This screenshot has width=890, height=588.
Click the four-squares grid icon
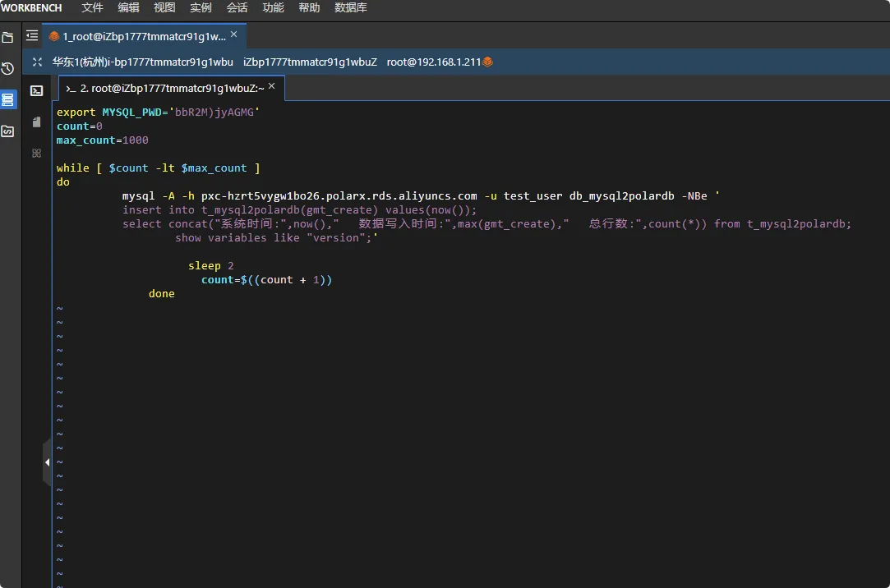[x=36, y=153]
